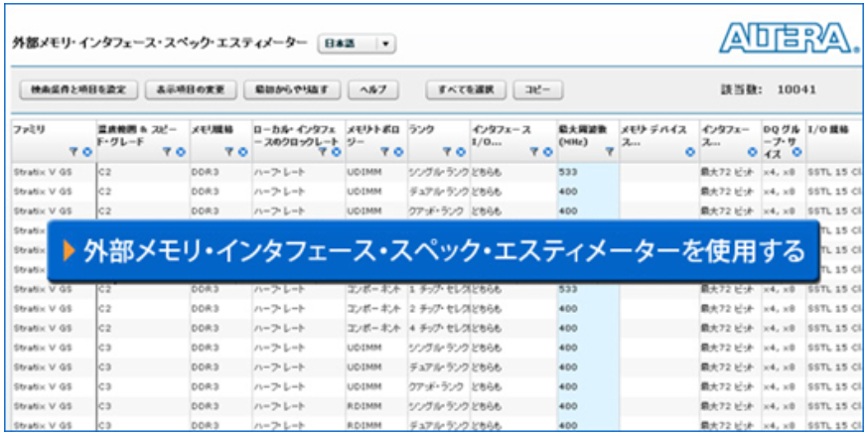Image resolution: width=868 pixels, height=435 pixels.
Task: Click circle icon in メモリトポロジー header
Action: coord(398,151)
